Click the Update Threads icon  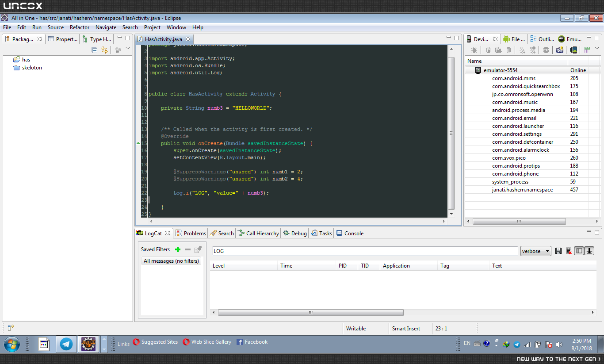(522, 50)
